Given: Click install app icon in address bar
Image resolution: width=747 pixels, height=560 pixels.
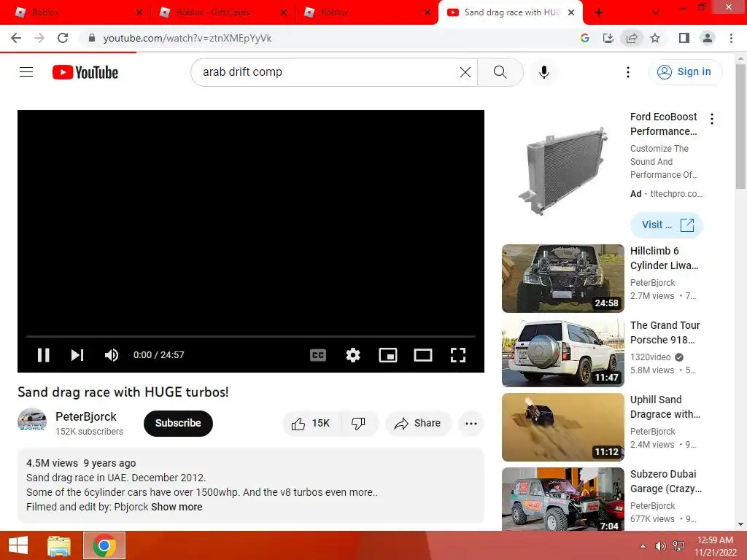Looking at the screenshot, I should click(608, 38).
